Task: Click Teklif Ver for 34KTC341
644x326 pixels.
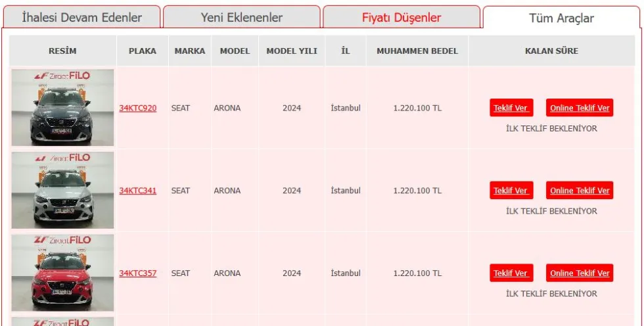Action: [511, 191]
